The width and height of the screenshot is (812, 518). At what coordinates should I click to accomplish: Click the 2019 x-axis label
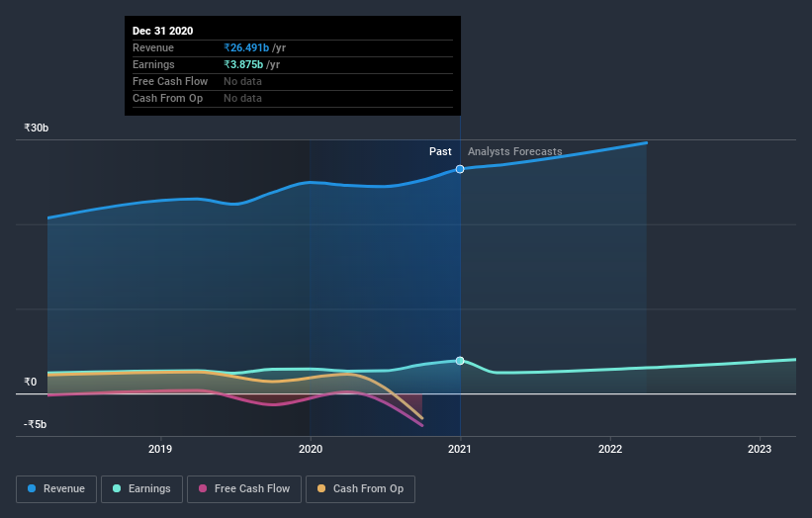click(x=160, y=449)
